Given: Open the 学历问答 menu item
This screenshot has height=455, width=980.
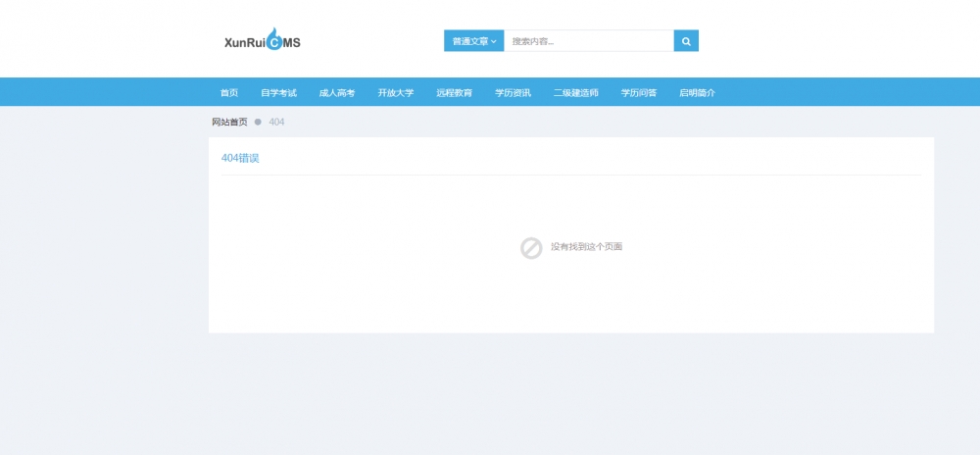Looking at the screenshot, I should click(x=639, y=92).
